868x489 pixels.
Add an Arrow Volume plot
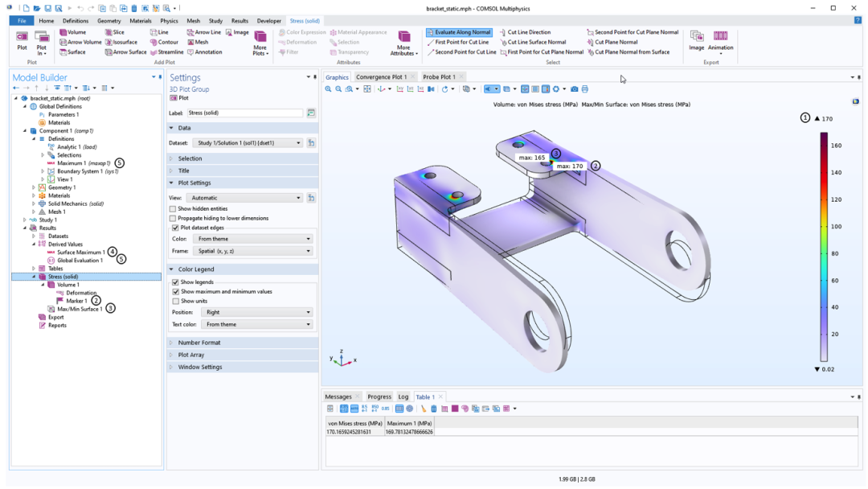pyautogui.click(x=80, y=42)
